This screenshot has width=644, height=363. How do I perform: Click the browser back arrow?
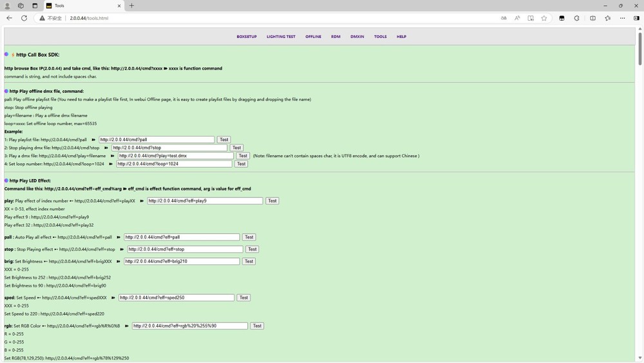pyautogui.click(x=9, y=18)
